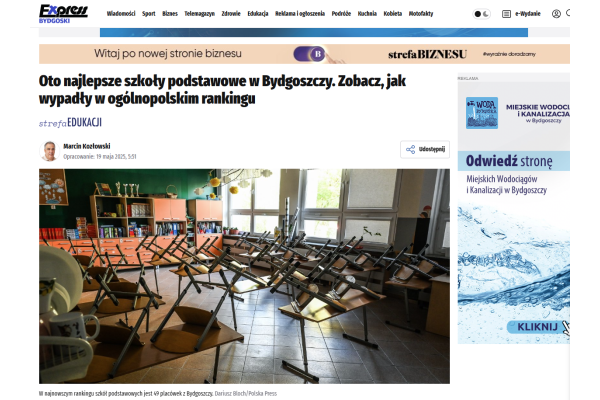
Task: Open user account profile icon
Action: coord(556,14)
